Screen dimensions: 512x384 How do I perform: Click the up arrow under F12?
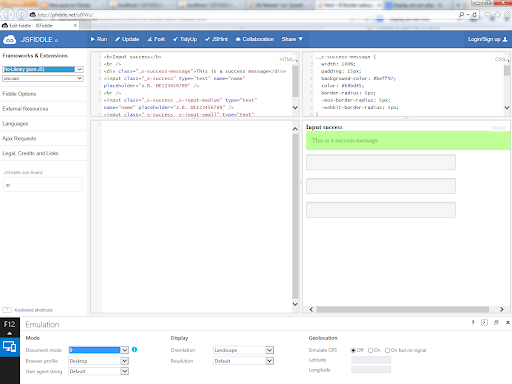9,333
